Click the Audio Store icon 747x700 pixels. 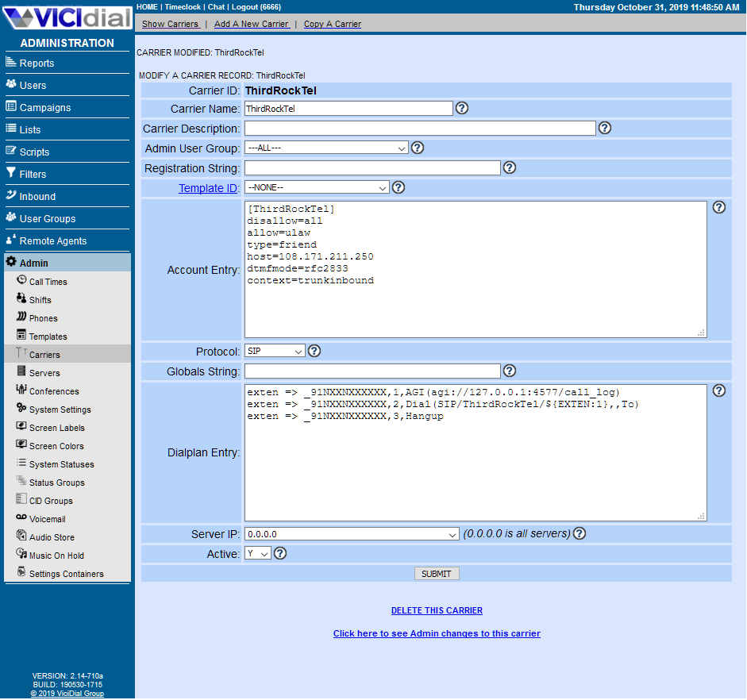21,536
